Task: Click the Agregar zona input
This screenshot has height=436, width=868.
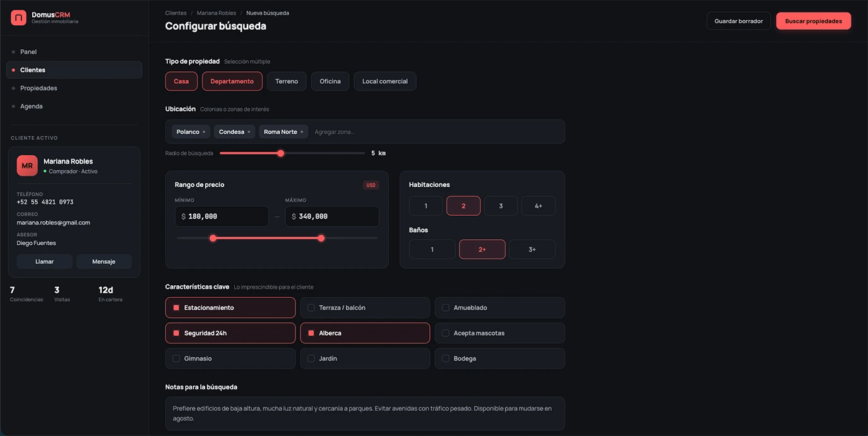Action: coord(436,132)
